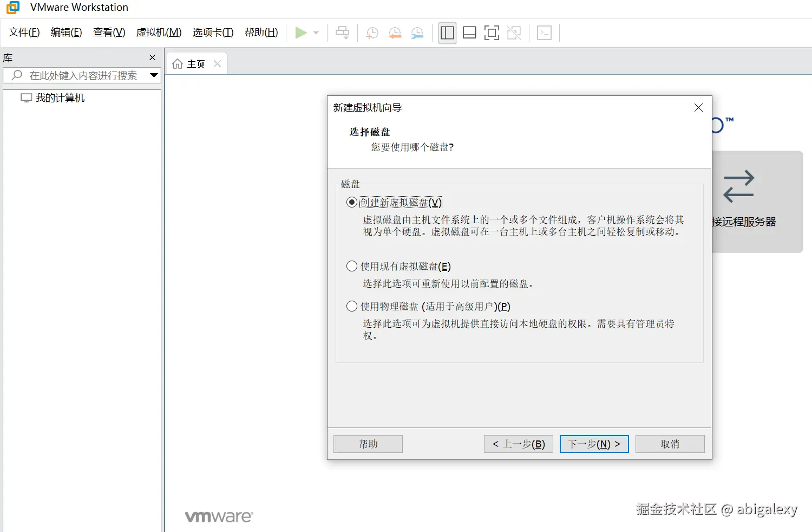812x532 pixels.
Task: Choose 使用现有虚拟磁盘 option
Action: (x=351, y=266)
